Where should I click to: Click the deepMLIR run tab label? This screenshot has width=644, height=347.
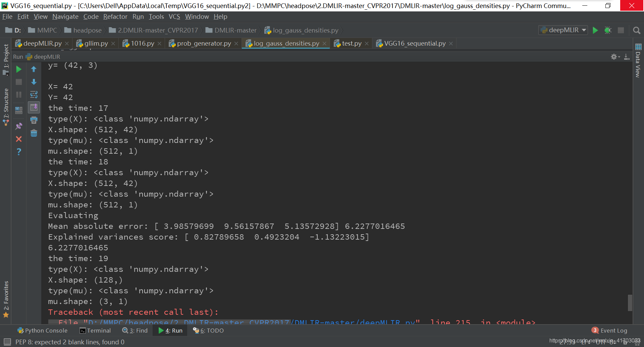(43, 57)
